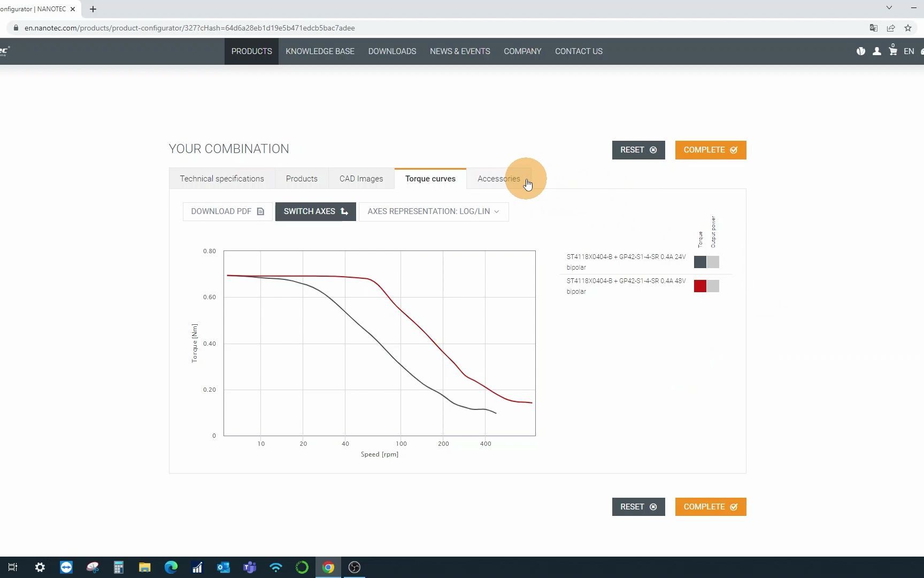The height and width of the screenshot is (578, 924).
Task: Open the bar-chart app in taskbar
Action: click(197, 567)
